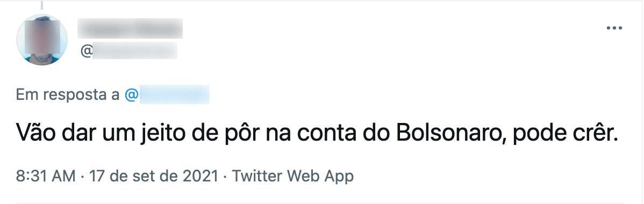Click the blue @ symbol in reply line
This screenshot has width=644, height=204.
(x=131, y=95)
